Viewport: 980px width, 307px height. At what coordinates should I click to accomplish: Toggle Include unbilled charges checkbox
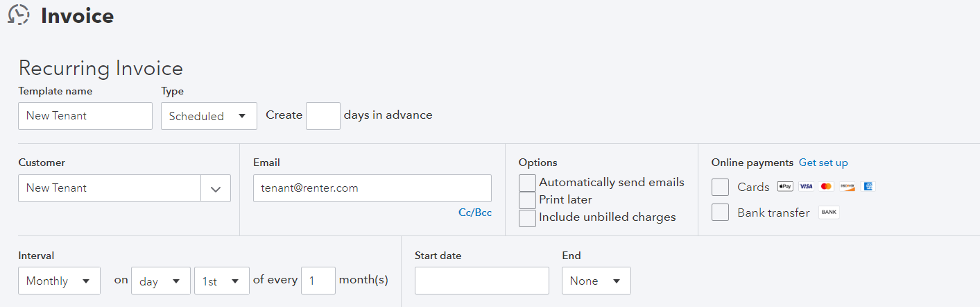point(528,217)
